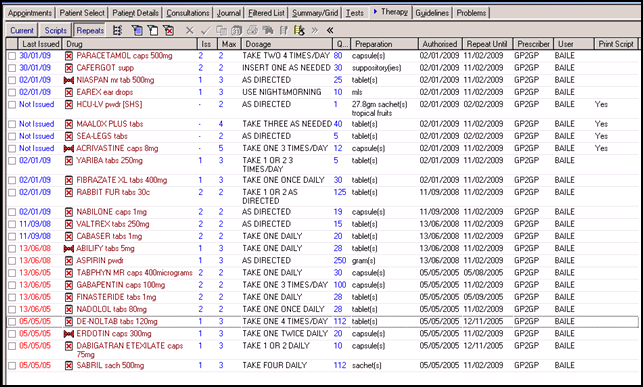Viewport: 643px width, 387px height.
Task: Click bow-tie icon beside ERDOTIN caps 300mg
Action: tap(69, 334)
